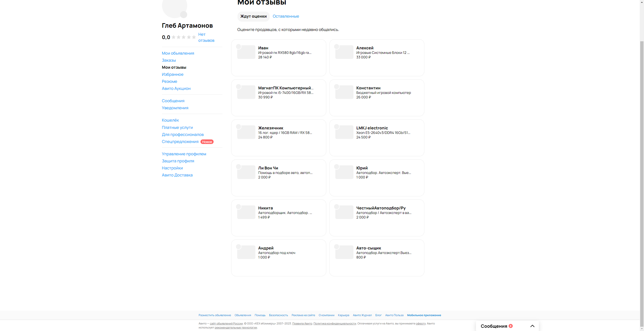Viewport: 644px width, 331px height.
Task: Click the seller avatar on Константин card
Action: point(337,87)
